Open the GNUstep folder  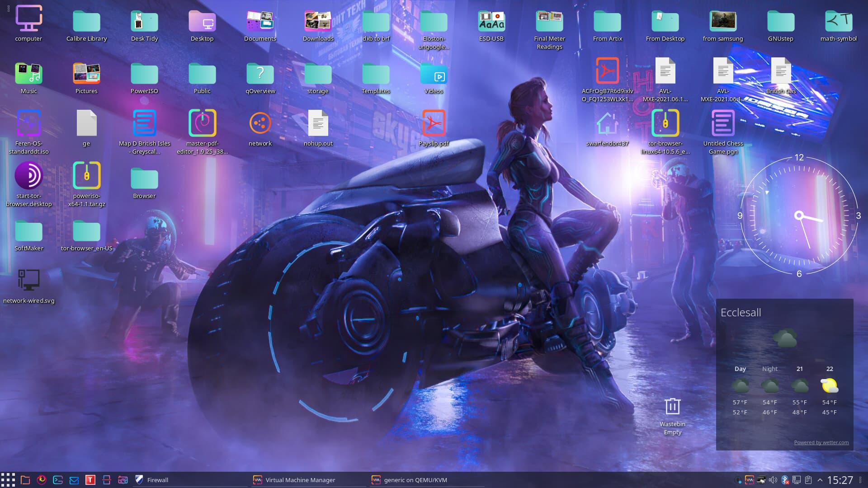coord(781,26)
